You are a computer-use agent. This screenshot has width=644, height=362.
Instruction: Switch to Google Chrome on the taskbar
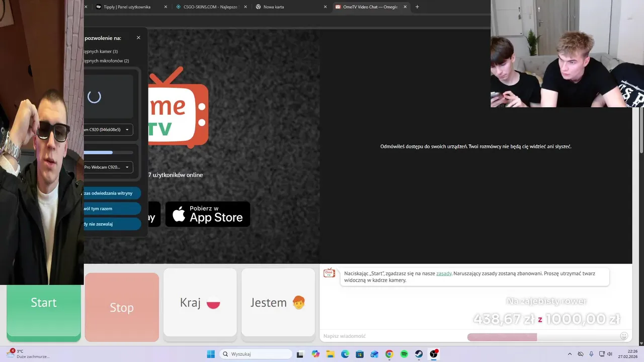[x=389, y=354]
